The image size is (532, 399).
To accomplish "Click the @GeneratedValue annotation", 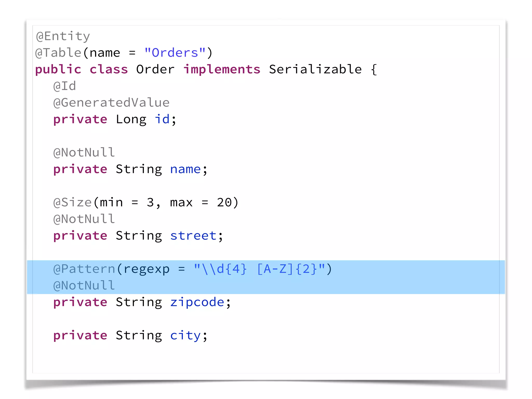I will coord(111,103).
